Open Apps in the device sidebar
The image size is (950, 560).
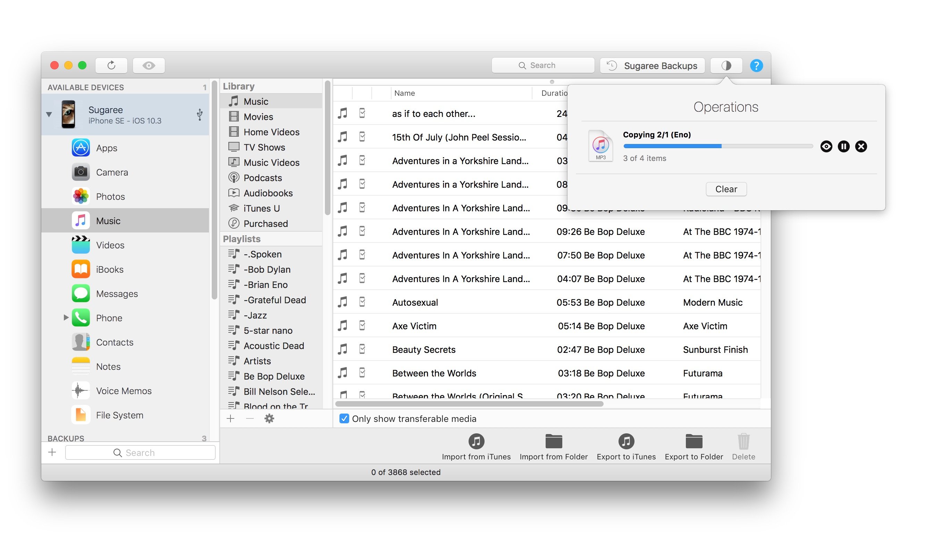[125, 148]
